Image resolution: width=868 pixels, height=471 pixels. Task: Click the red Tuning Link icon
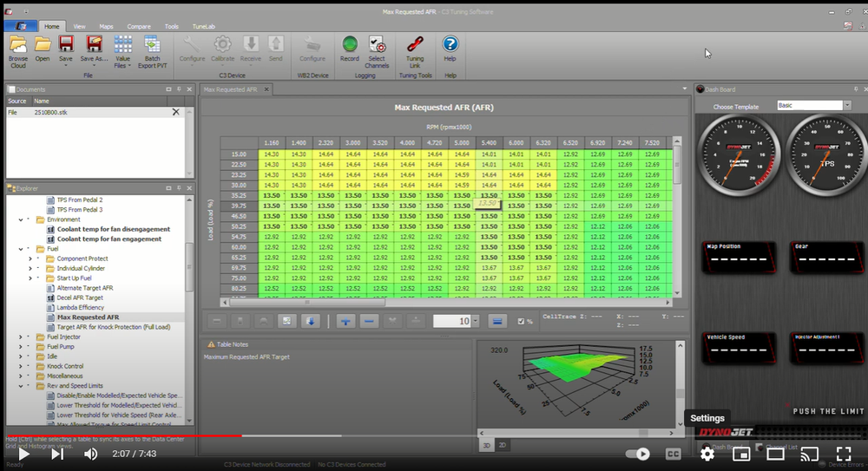coord(415,43)
